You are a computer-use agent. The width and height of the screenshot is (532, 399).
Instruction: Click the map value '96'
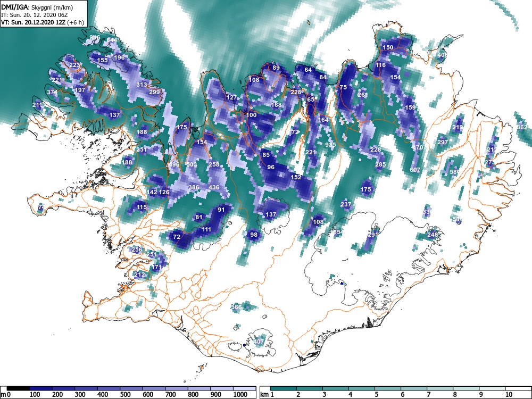271,167
